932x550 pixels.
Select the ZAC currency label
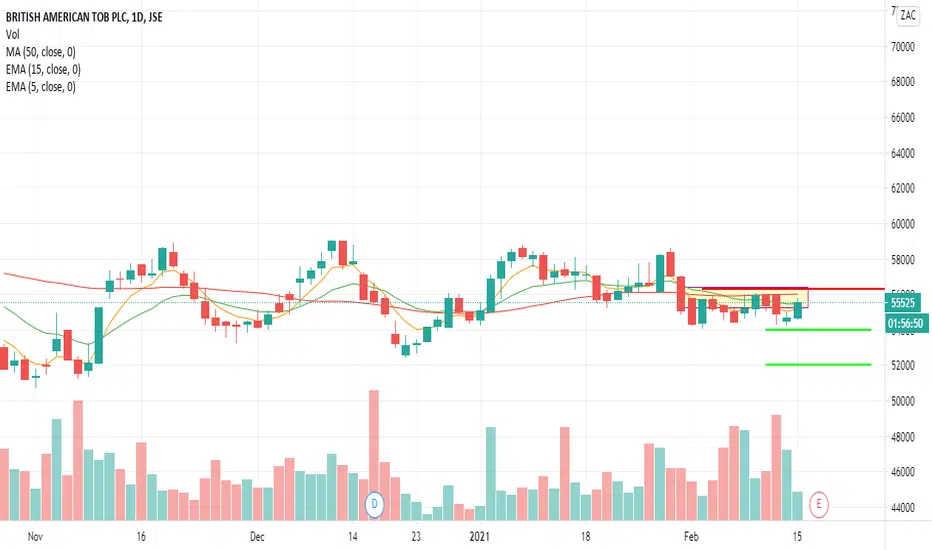pos(908,15)
